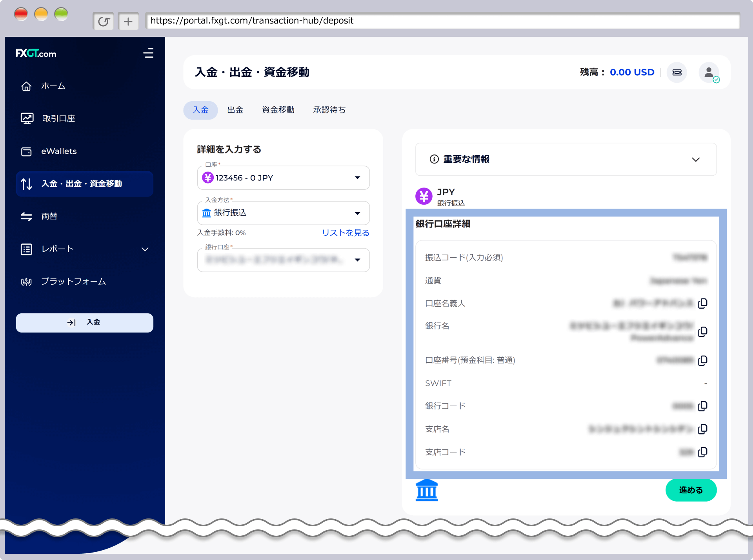Copy the bank code (銀行コード)
Screen dimensions: 753x560
(x=703, y=406)
